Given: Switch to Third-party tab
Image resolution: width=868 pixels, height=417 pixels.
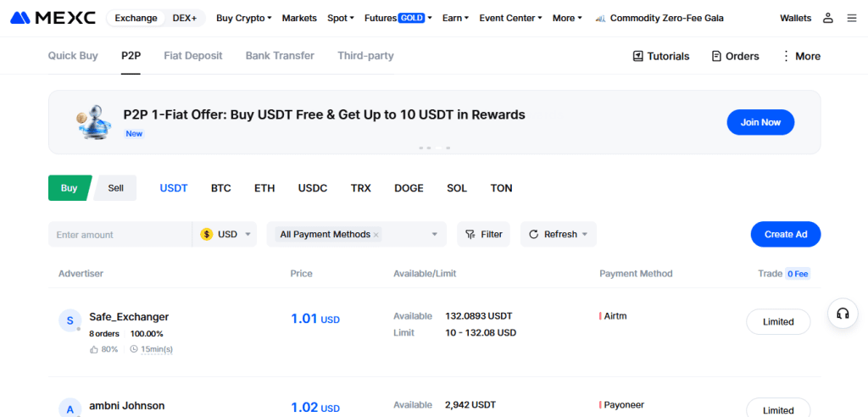Looking at the screenshot, I should pos(366,55).
